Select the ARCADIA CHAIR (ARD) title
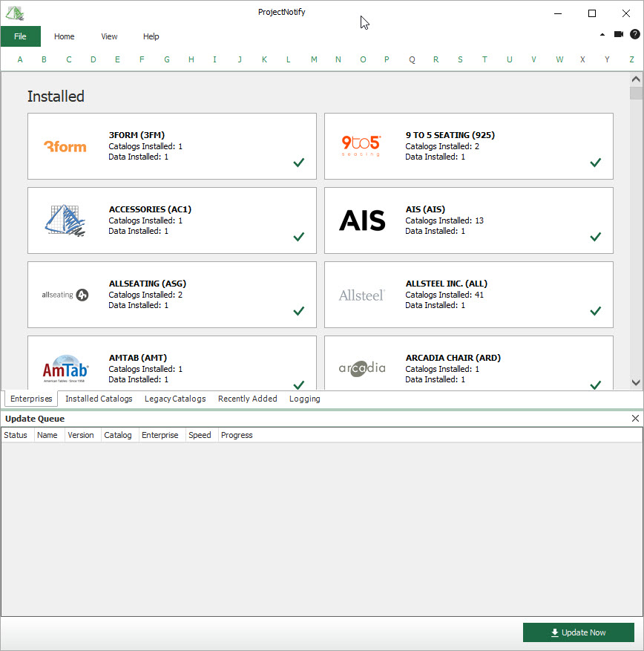The width and height of the screenshot is (644, 651). [x=453, y=358]
